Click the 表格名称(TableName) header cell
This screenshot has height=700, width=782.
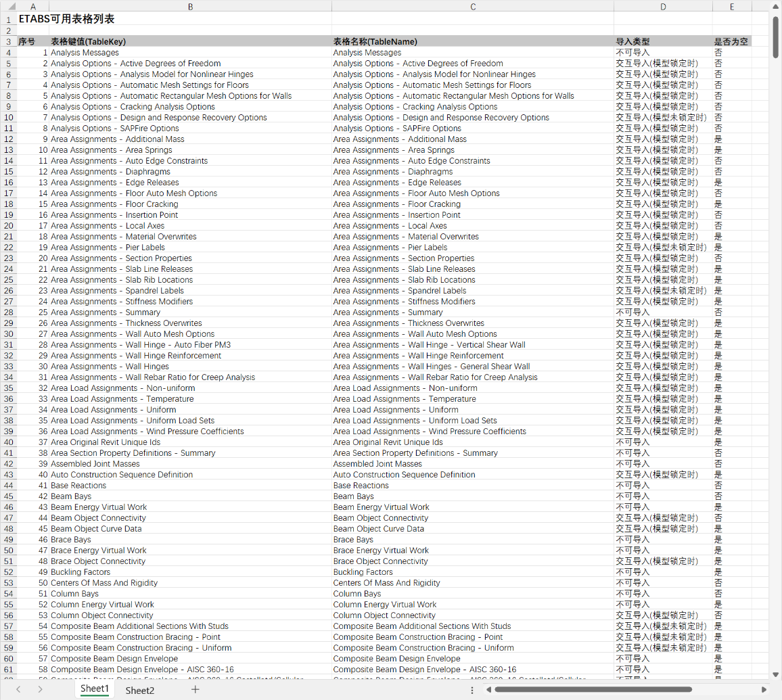click(473, 41)
